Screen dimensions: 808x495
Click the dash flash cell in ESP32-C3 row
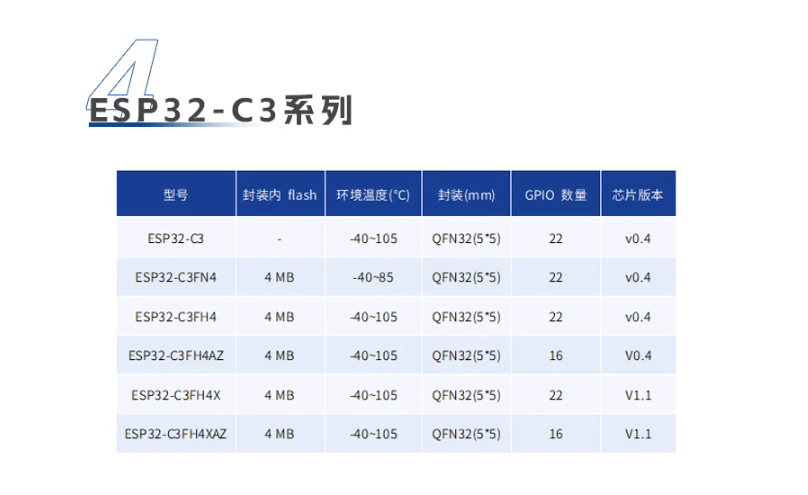click(279, 239)
